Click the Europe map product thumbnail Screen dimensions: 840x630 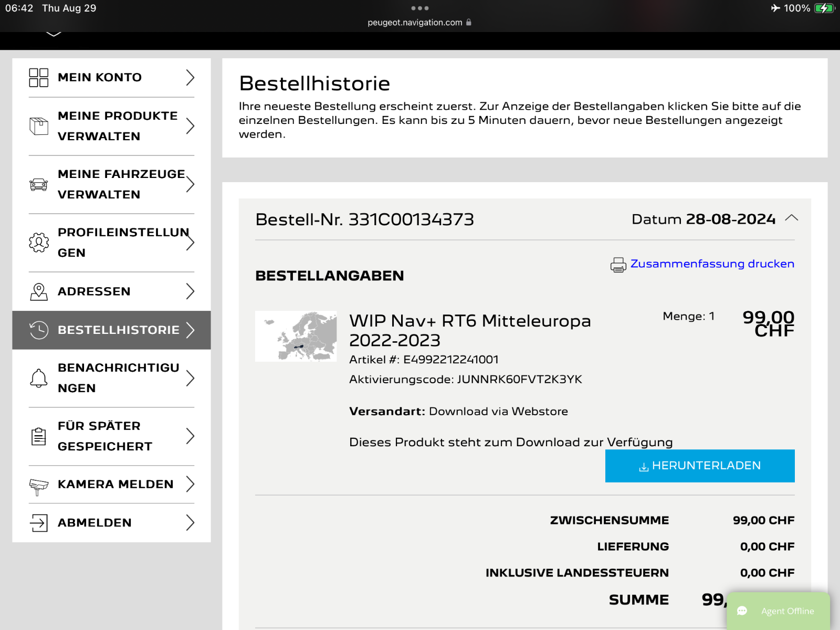pos(296,336)
